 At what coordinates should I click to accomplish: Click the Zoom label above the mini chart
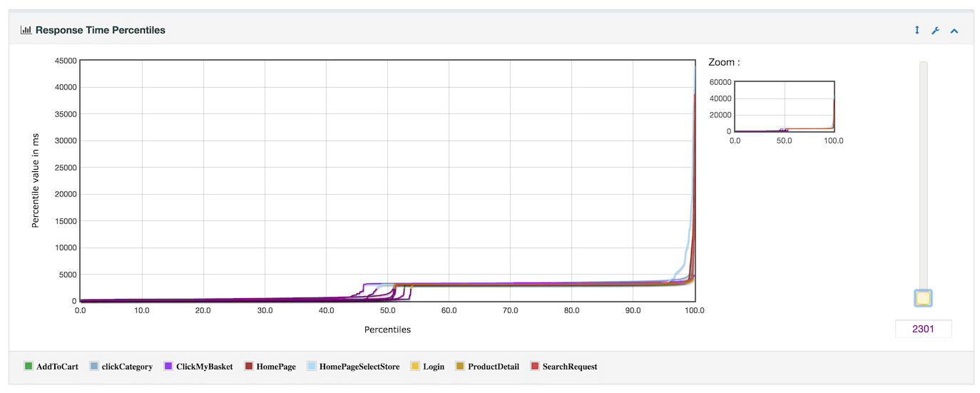click(x=723, y=63)
